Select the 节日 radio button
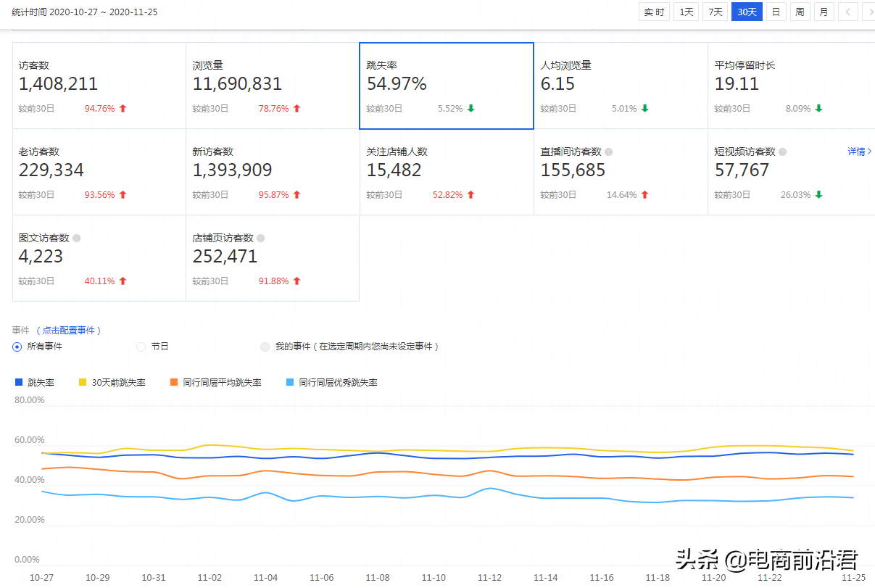The height and width of the screenshot is (588, 875). pos(141,347)
